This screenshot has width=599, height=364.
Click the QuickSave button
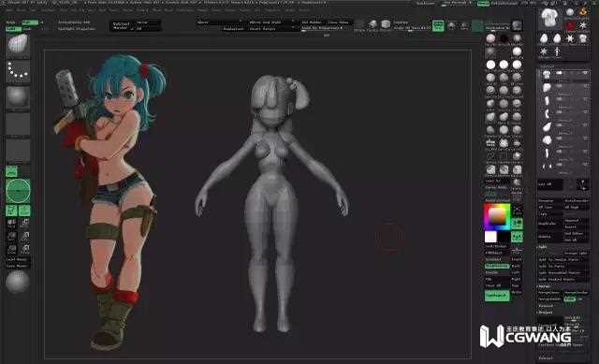[426, 3]
